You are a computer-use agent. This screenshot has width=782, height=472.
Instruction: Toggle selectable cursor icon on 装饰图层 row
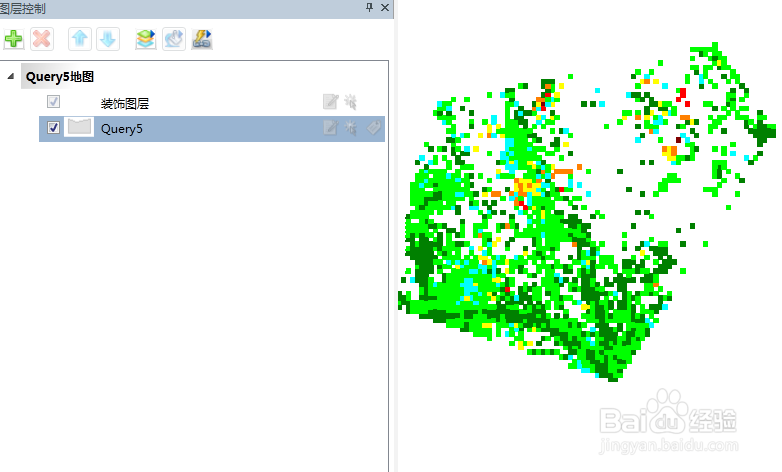(x=351, y=102)
